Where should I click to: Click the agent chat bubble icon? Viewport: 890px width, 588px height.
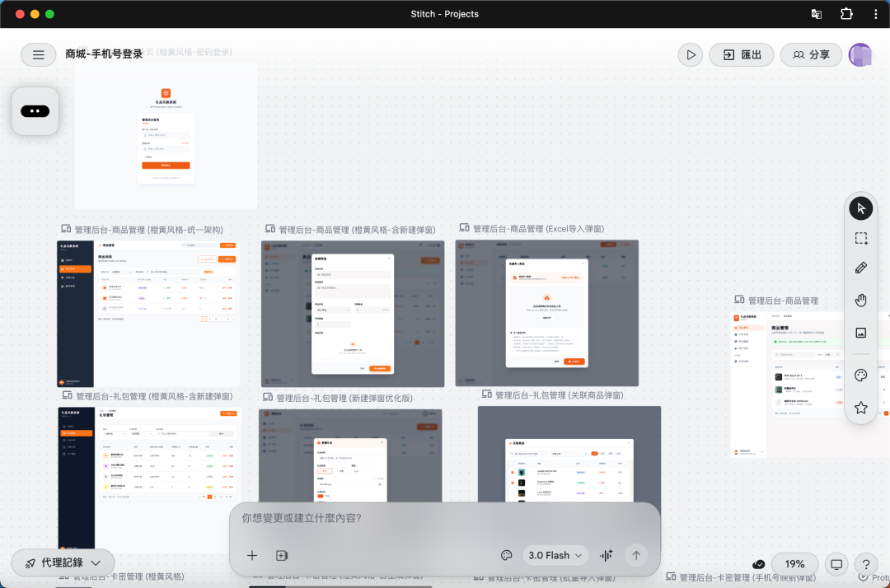pyautogui.click(x=35, y=111)
